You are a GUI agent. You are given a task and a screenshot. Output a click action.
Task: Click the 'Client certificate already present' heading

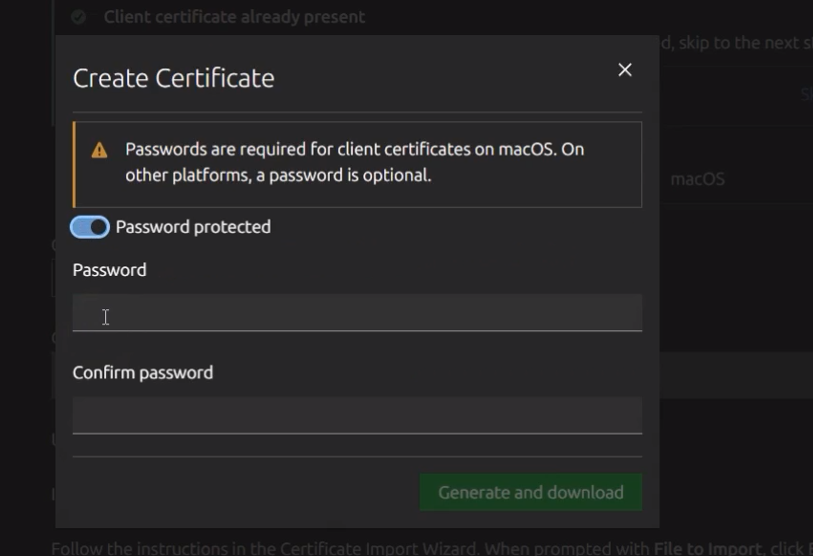[x=234, y=17]
